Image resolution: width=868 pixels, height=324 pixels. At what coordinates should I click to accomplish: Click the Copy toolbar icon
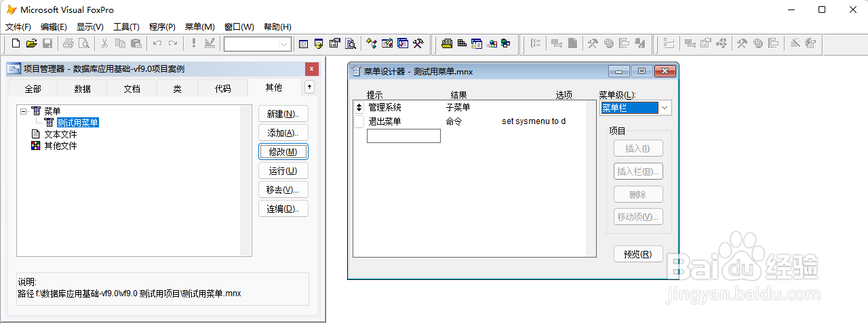tap(120, 43)
